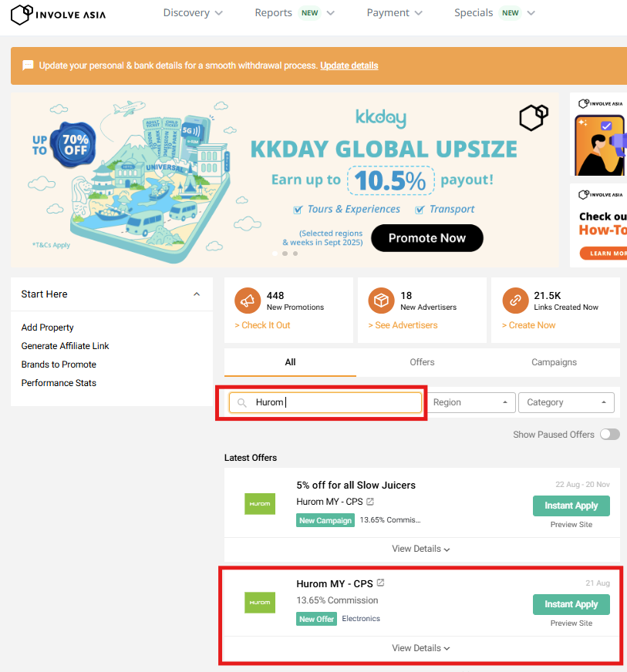
Task: Click the Hurom logo in 5% off campaign
Action: (259, 503)
